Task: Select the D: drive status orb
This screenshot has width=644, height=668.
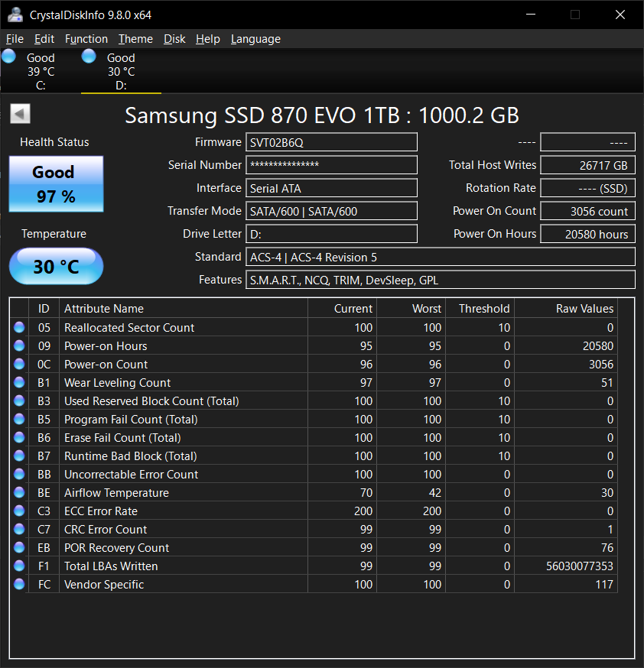Action: (89, 57)
